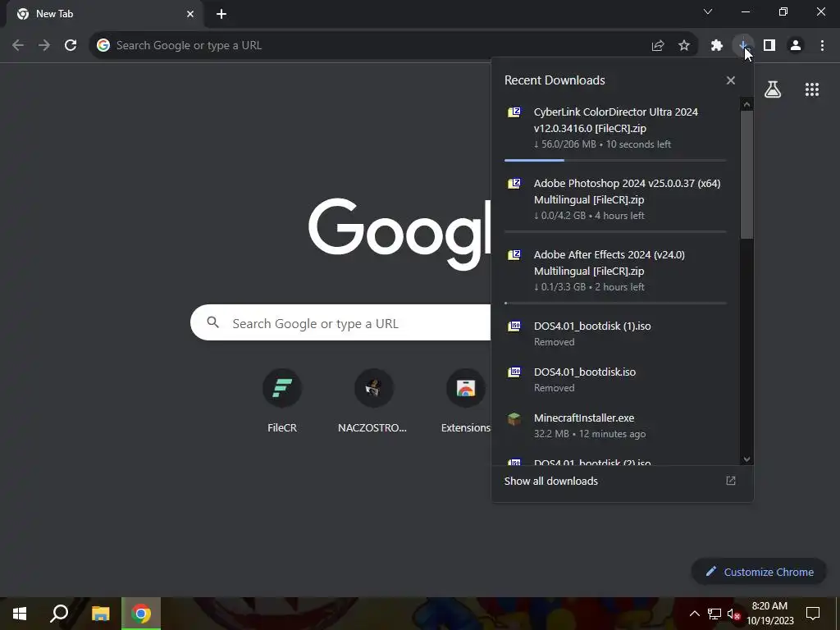Click the DOS4.01_bootdisk.iso file icon
Image resolution: width=840 pixels, height=630 pixels.
tap(514, 372)
